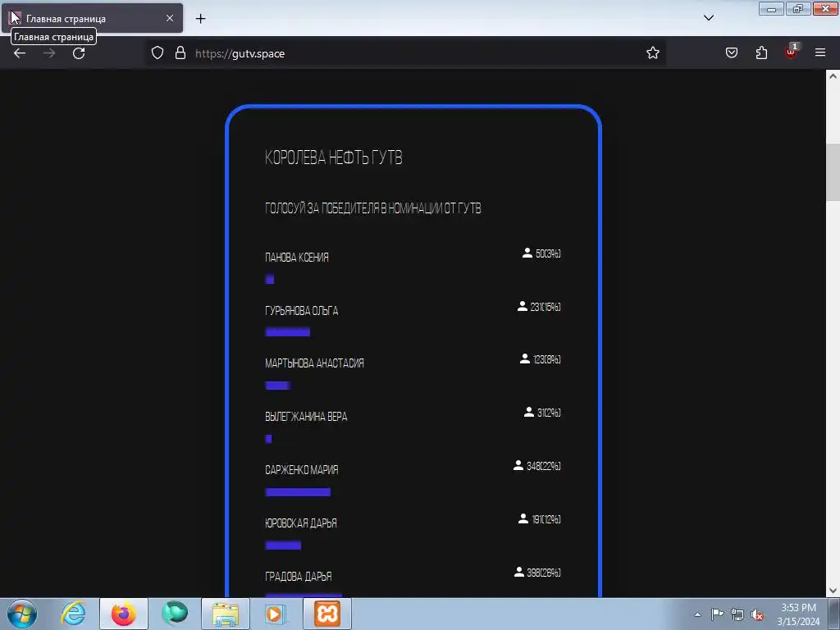
Task: Bookmark this page with the star icon
Action: point(652,53)
